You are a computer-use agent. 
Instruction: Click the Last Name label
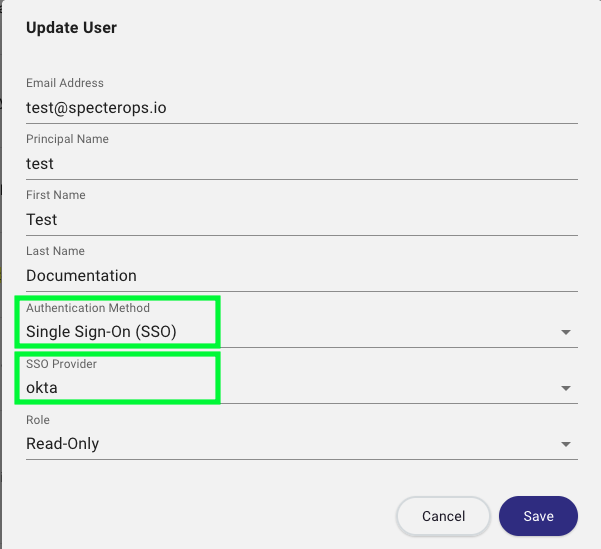55,251
